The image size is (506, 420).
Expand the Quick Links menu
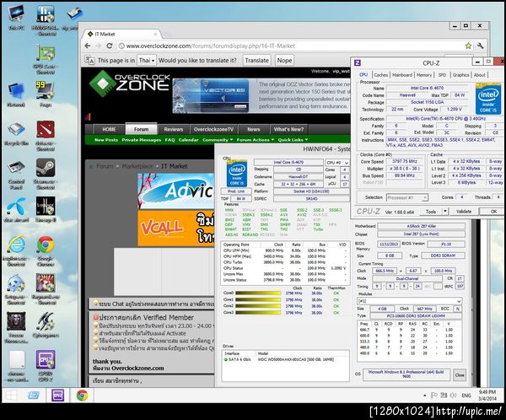tap(293, 140)
